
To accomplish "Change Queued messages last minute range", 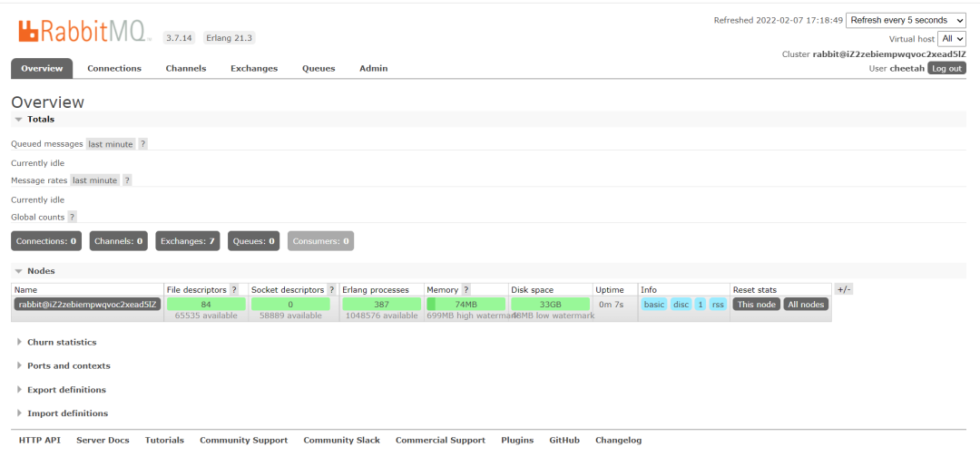I will (111, 143).
